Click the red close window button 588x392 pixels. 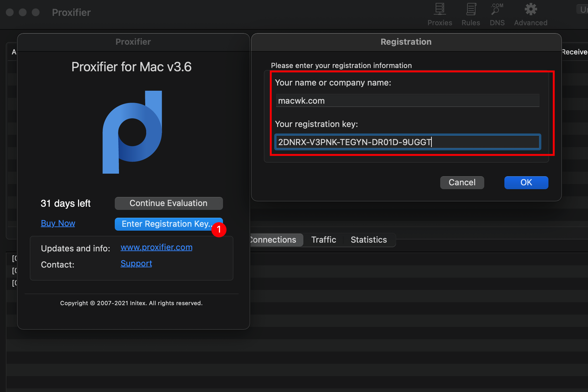click(10, 12)
